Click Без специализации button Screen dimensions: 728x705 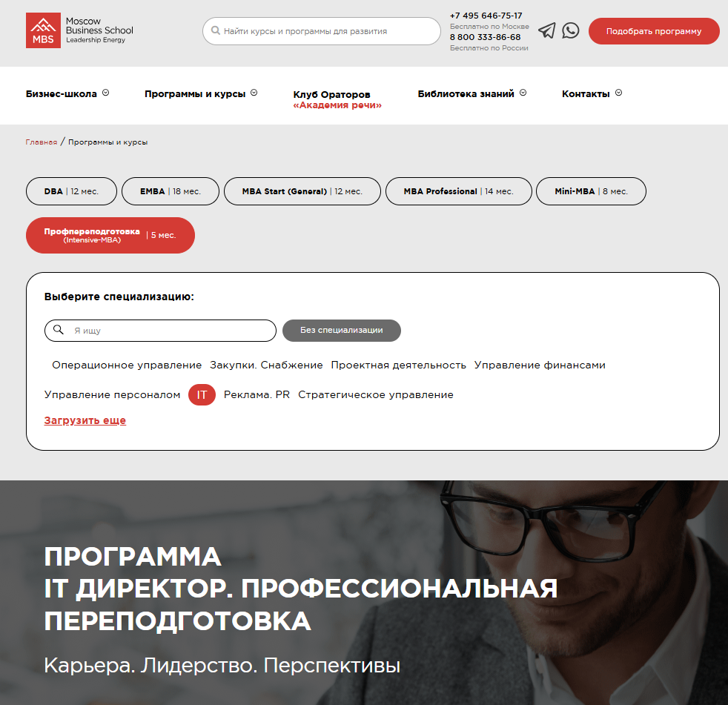click(342, 331)
